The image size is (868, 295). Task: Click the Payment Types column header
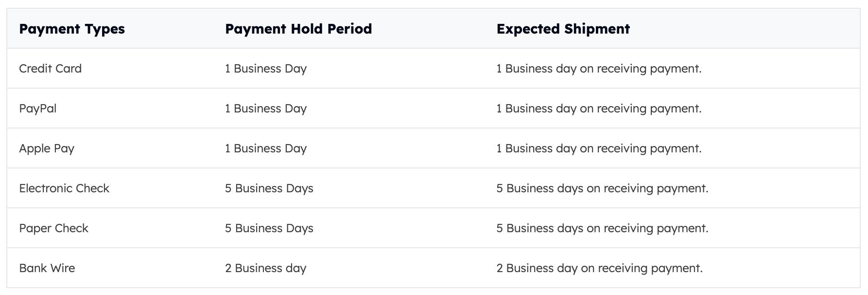(x=72, y=29)
